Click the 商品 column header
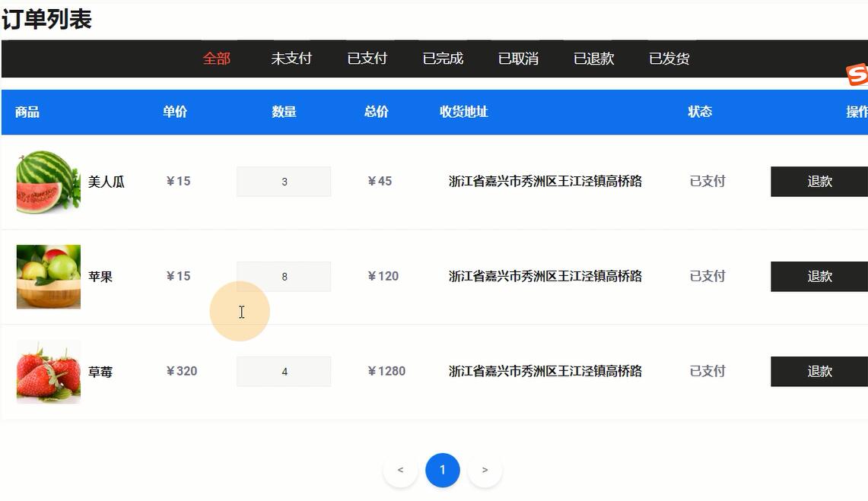The width and height of the screenshot is (868, 501). [x=27, y=113]
